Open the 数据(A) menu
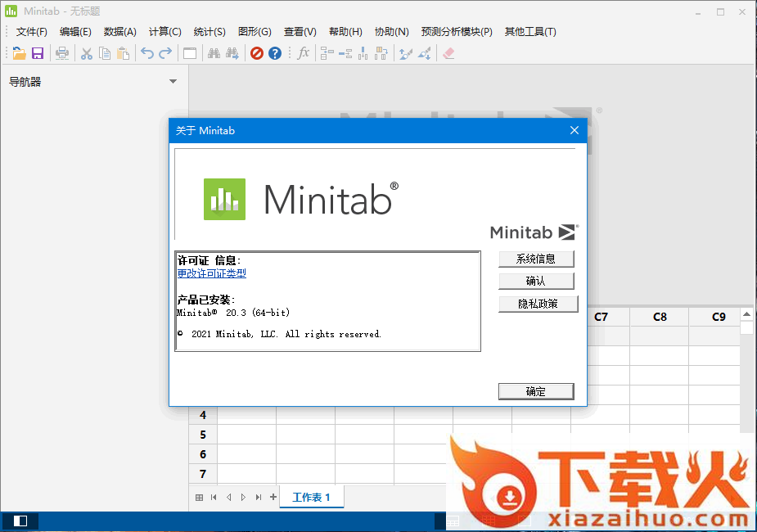 click(x=119, y=32)
